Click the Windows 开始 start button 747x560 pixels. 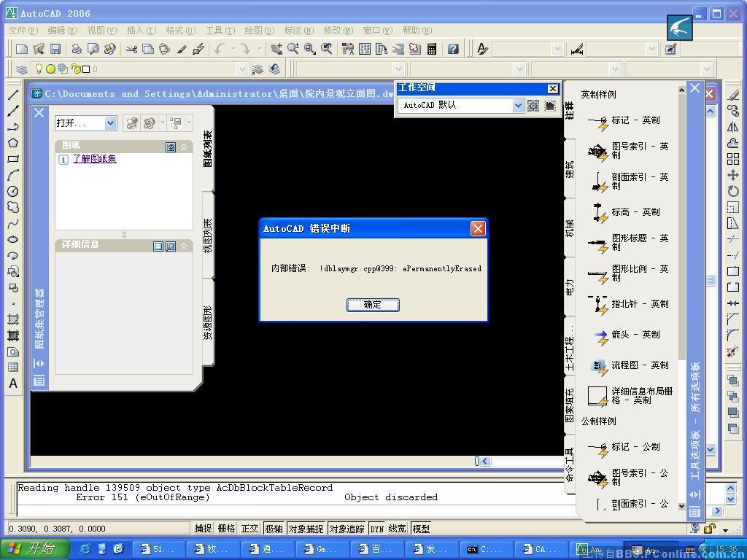[35, 549]
